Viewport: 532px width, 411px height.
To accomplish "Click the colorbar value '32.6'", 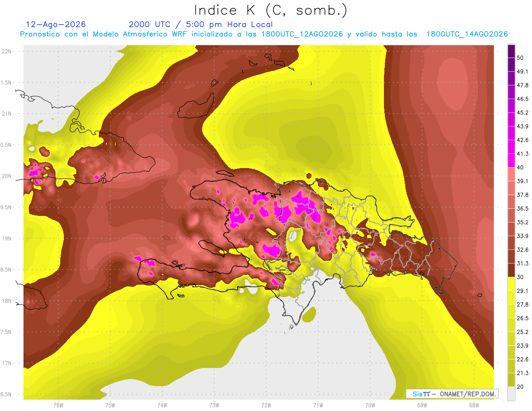I will pos(523,250).
